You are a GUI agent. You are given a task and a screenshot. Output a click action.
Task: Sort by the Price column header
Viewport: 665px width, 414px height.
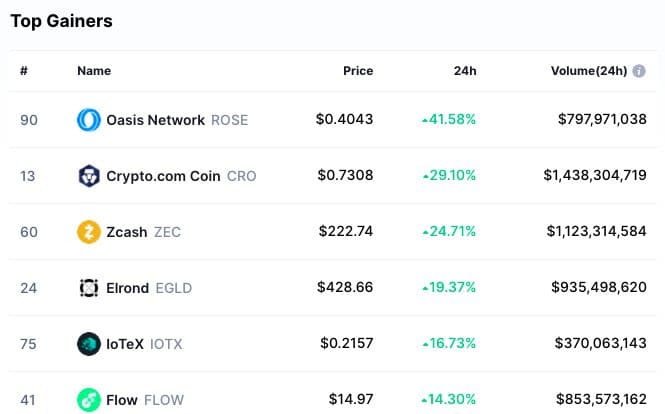coord(358,71)
